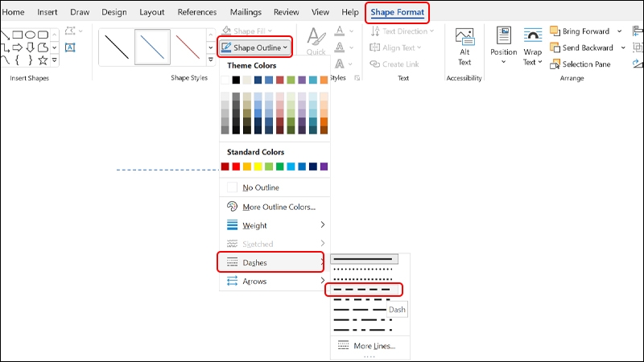This screenshot has height=362, width=644.
Task: Open the Align Text dropdown
Action: [x=395, y=47]
